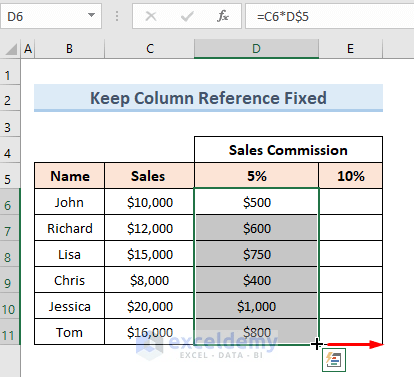Click the $12,000 sales cell
Viewport: 414px width, 377px height.
(149, 228)
